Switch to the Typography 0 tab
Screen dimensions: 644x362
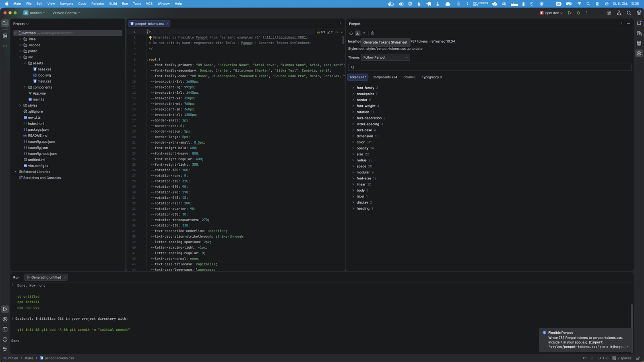point(431,77)
